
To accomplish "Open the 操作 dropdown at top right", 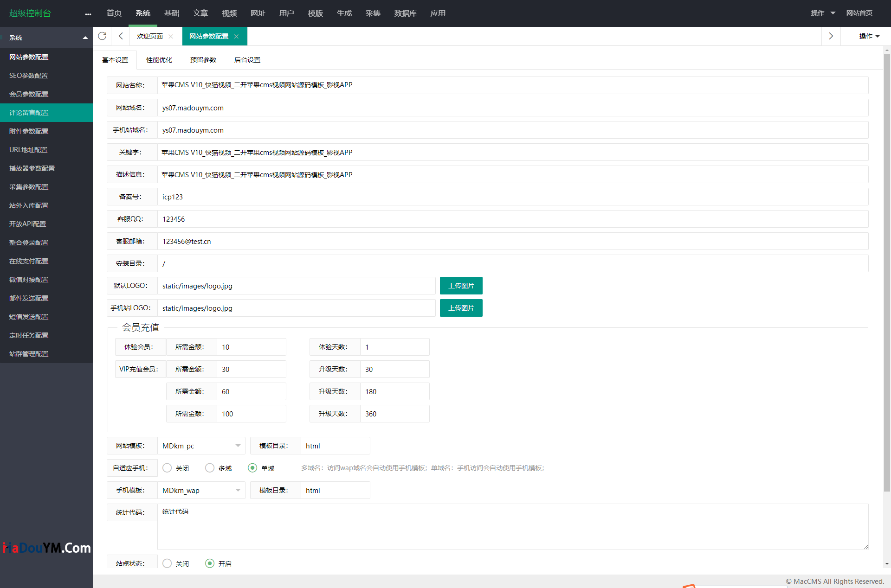I will pyautogui.click(x=822, y=13).
